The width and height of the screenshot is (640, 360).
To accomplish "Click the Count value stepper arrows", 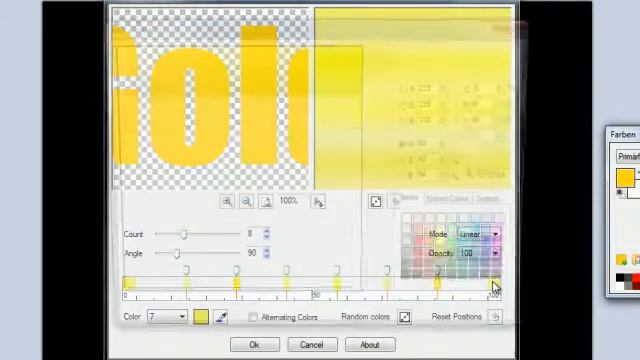I will pyautogui.click(x=267, y=234).
